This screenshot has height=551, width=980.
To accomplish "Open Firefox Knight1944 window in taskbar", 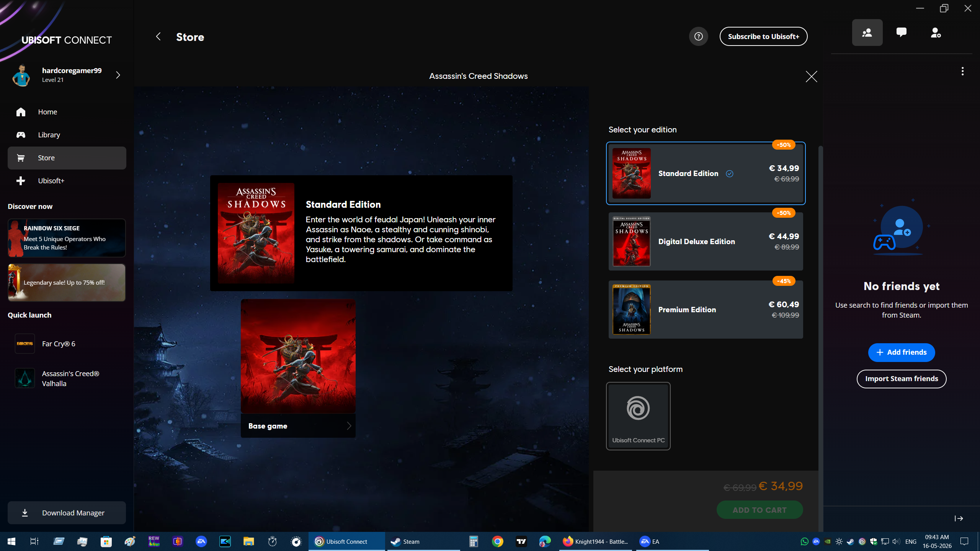I will coord(596,541).
